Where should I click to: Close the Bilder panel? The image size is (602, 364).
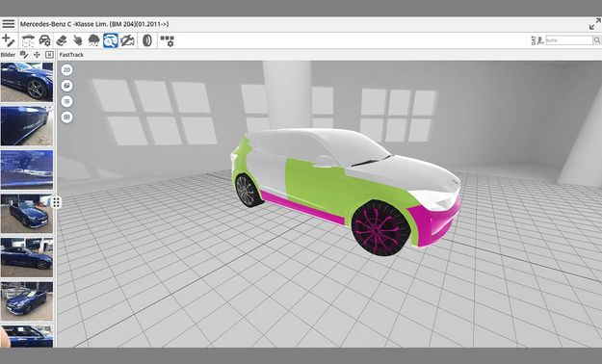click(x=49, y=55)
